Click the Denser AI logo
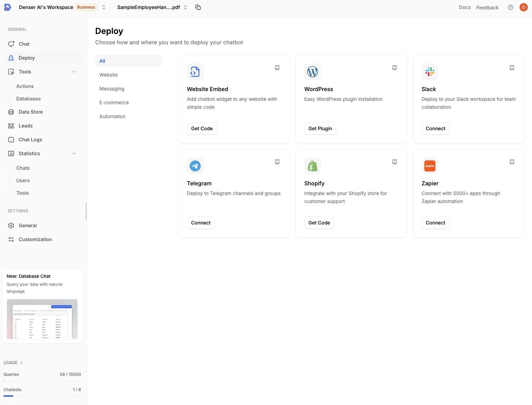The height and width of the screenshot is (405, 532). click(7, 7)
